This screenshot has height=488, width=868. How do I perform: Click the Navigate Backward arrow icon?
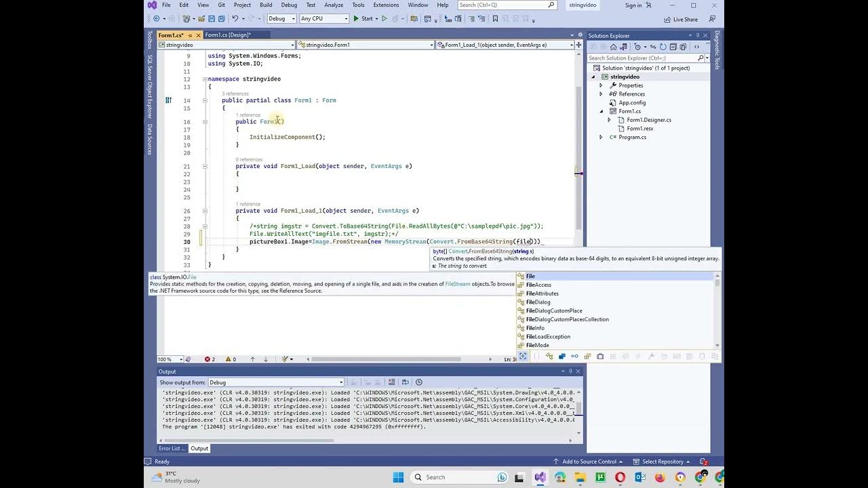tap(156, 19)
